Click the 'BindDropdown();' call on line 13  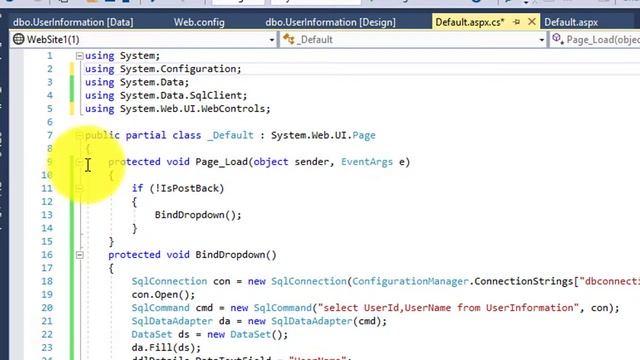tap(198, 215)
